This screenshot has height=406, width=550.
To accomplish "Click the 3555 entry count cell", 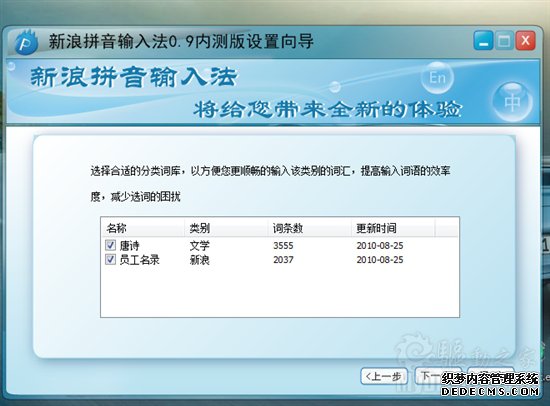I will (283, 245).
